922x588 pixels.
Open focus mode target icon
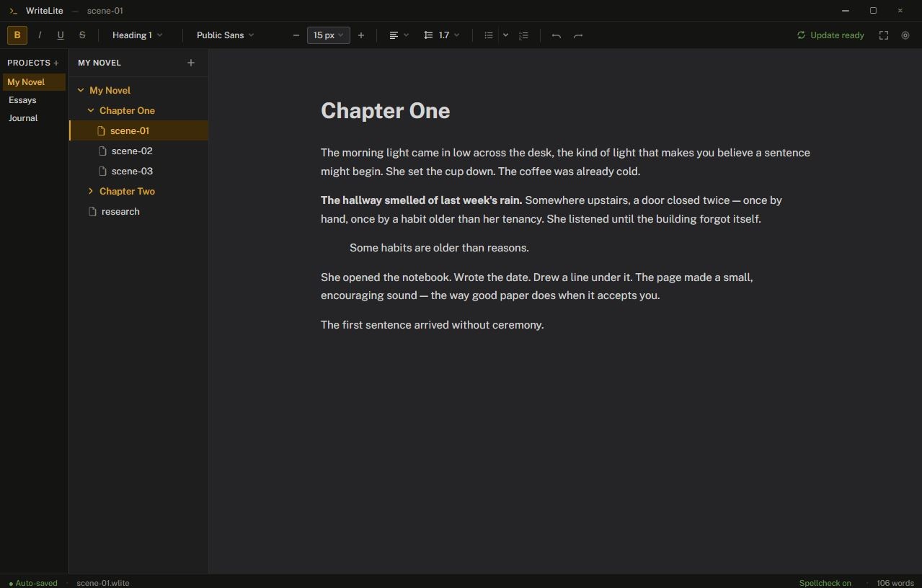tap(905, 35)
